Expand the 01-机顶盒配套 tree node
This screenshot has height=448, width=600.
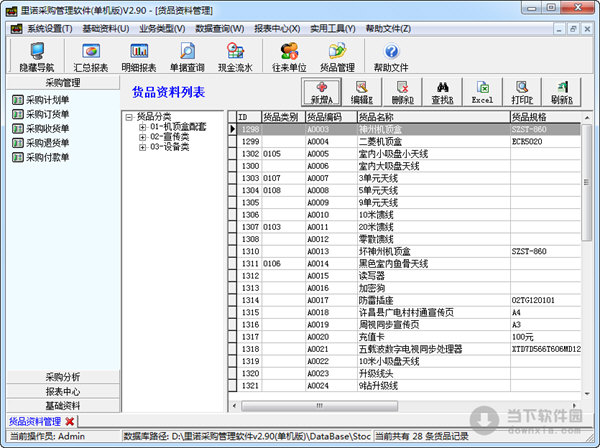[143, 128]
